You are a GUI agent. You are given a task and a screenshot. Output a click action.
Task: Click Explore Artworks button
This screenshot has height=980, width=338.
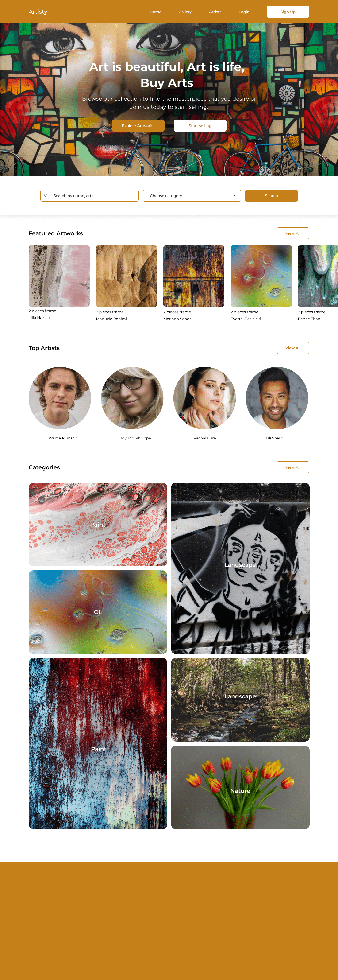(138, 126)
